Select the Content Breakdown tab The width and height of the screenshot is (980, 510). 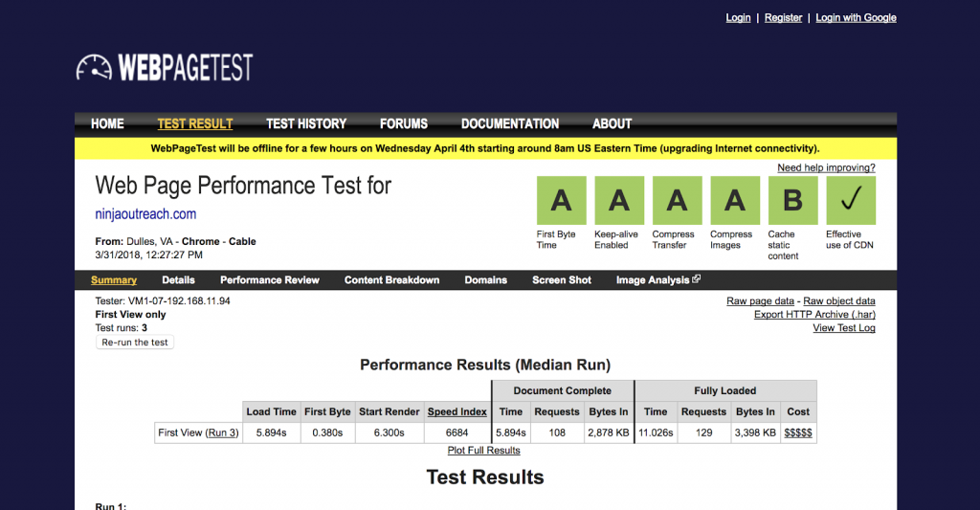click(391, 280)
